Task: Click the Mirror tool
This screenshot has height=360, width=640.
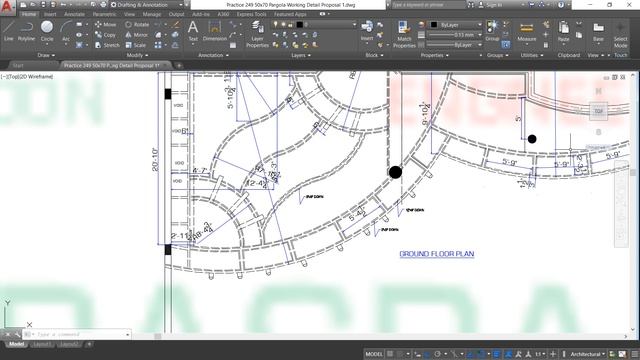Action: pyautogui.click(x=137, y=35)
